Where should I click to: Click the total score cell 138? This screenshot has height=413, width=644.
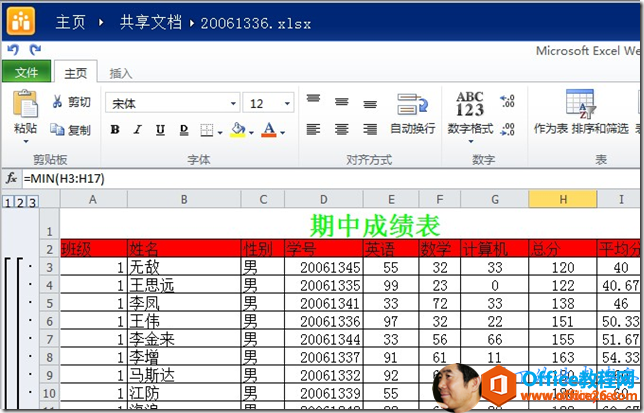[x=563, y=303]
